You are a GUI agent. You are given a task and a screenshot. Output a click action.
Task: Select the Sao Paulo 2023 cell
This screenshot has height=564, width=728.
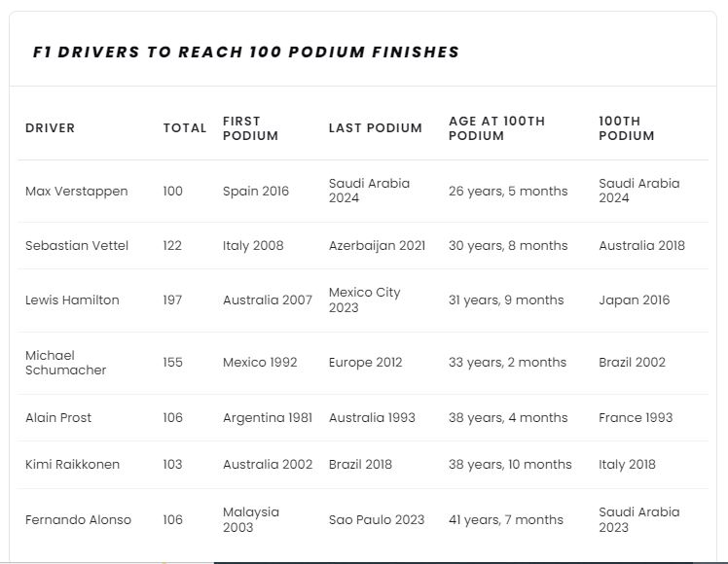coord(377,519)
